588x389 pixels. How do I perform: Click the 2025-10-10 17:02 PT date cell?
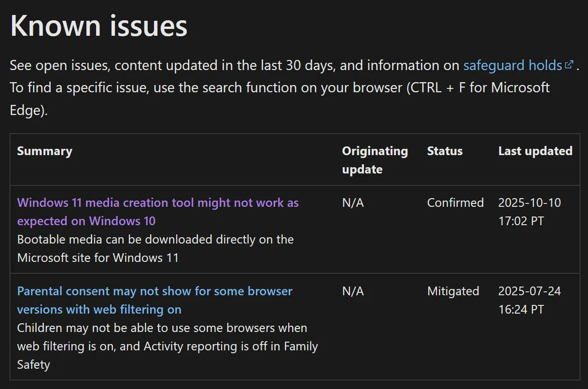click(x=530, y=212)
